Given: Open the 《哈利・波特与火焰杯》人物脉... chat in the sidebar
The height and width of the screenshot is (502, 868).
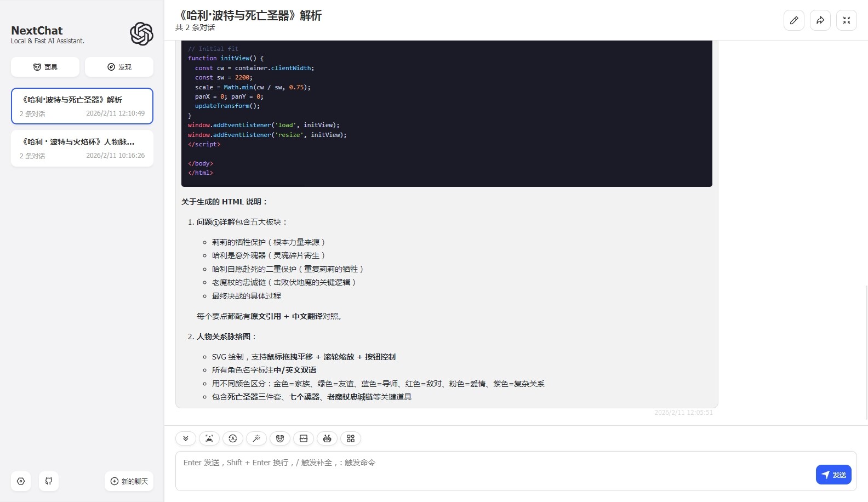Looking at the screenshot, I should pos(82,149).
